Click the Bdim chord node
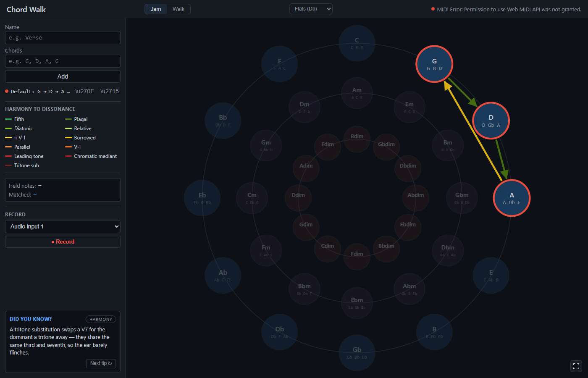Screen dimensions: 588x378 (x=357, y=139)
